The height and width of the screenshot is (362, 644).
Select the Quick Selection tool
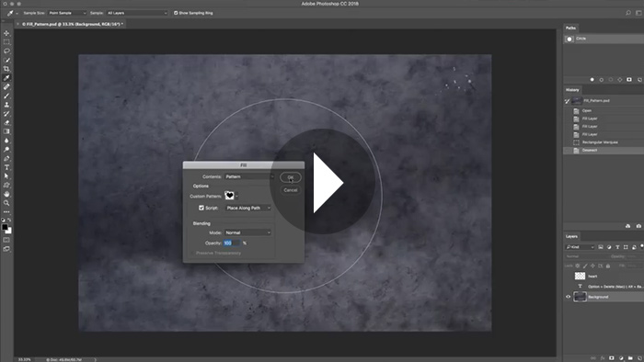[x=6, y=60]
